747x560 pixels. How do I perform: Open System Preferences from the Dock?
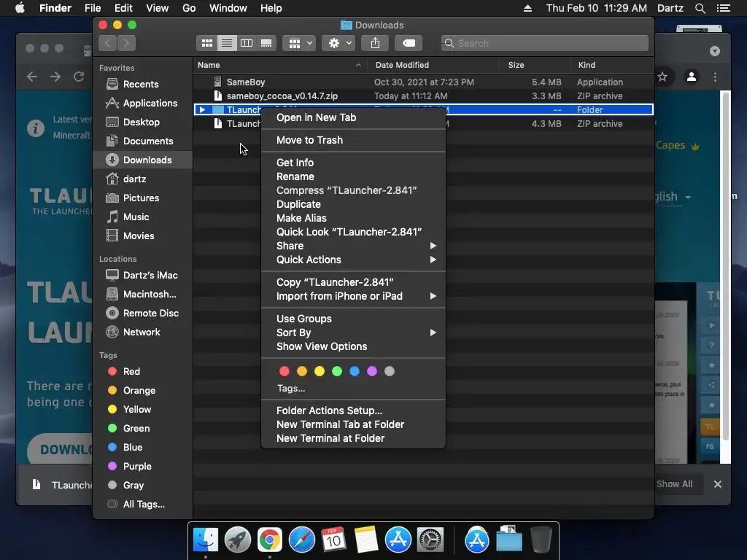click(430, 540)
